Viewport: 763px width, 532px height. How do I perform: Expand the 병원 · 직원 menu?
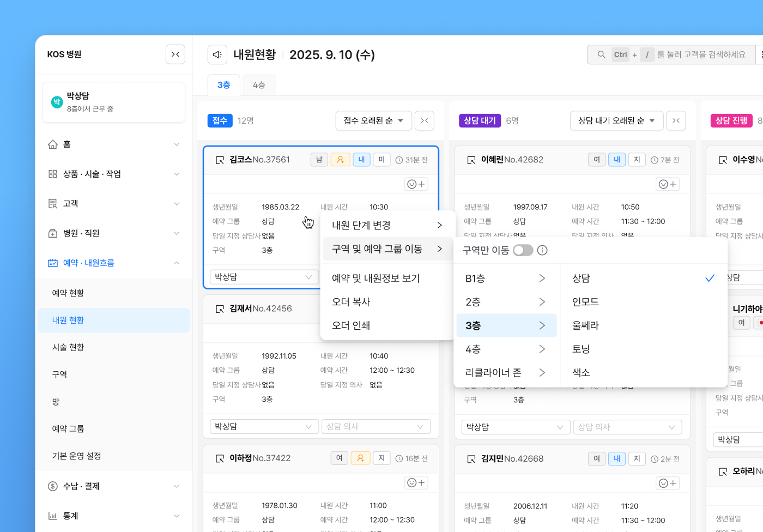[x=114, y=233]
